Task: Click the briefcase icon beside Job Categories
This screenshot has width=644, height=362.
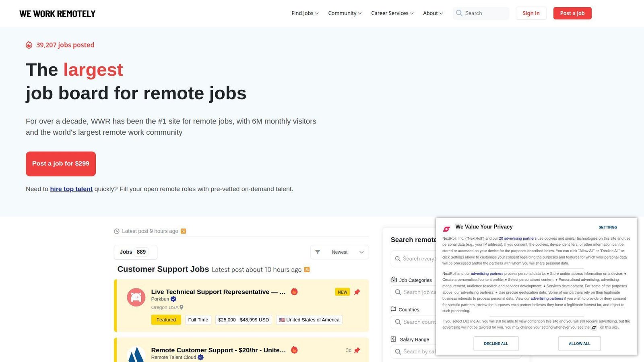Action: (393, 280)
